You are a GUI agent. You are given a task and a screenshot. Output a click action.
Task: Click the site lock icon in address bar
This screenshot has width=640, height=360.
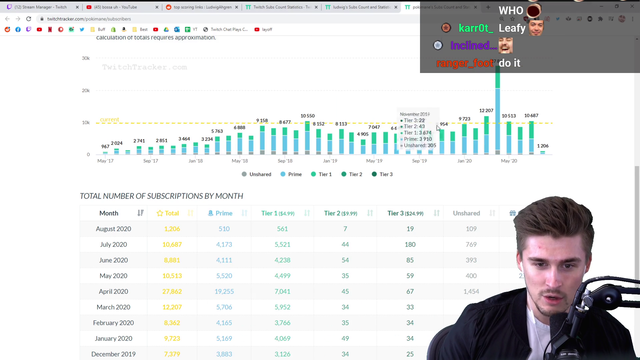coord(42,19)
